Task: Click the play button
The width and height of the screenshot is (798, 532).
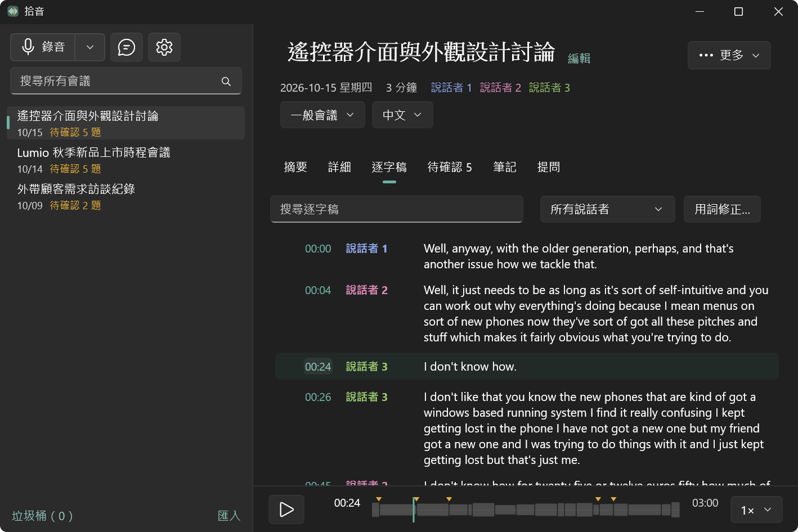Action: [286, 510]
